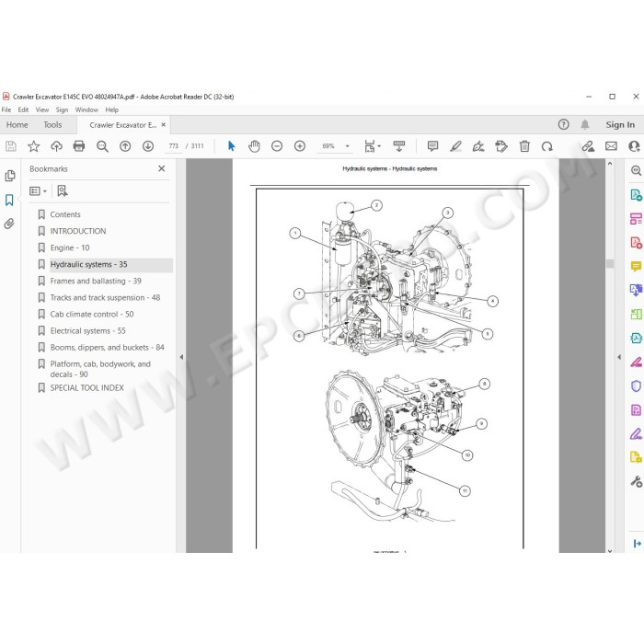
Task: Select the Highlight text pen
Action: pyautogui.click(x=455, y=146)
